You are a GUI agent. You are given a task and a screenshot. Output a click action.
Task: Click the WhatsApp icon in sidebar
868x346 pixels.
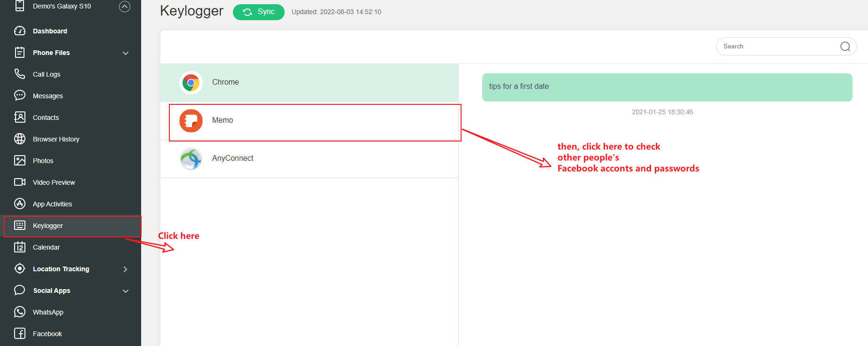tap(20, 312)
